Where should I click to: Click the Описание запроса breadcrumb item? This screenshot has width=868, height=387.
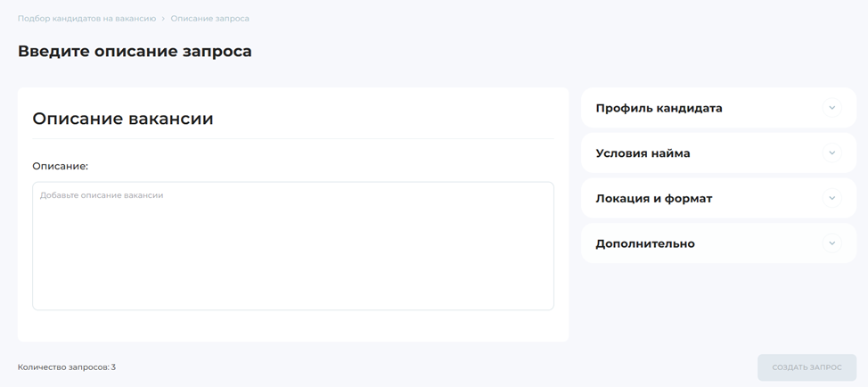(209, 19)
